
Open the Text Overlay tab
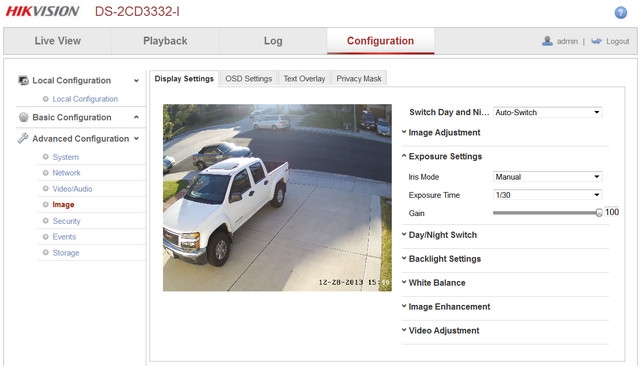pos(304,78)
